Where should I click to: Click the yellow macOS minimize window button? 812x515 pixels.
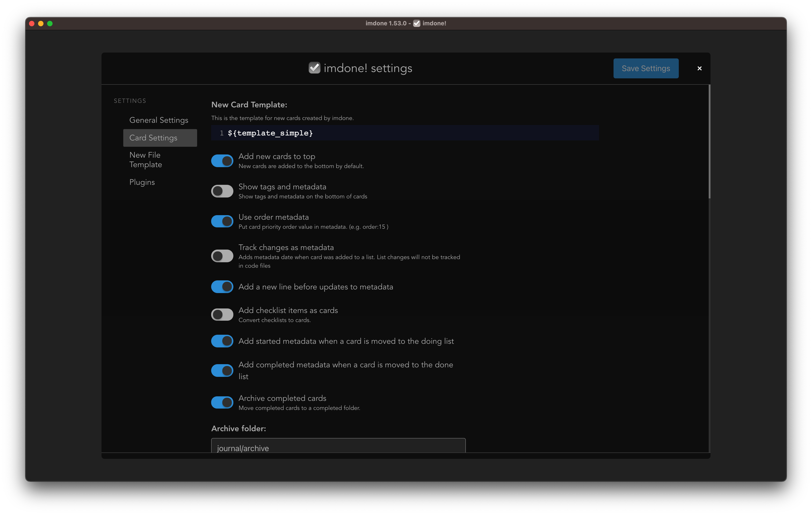pos(41,24)
